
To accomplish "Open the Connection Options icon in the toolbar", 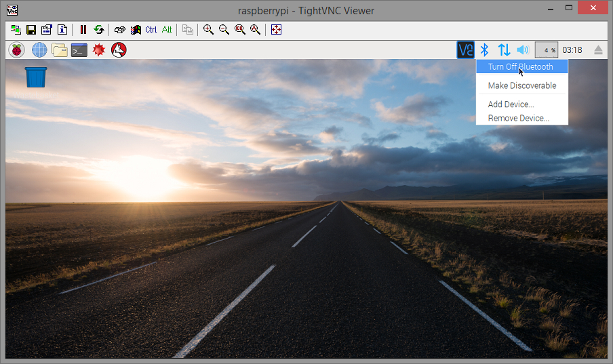I will click(47, 30).
